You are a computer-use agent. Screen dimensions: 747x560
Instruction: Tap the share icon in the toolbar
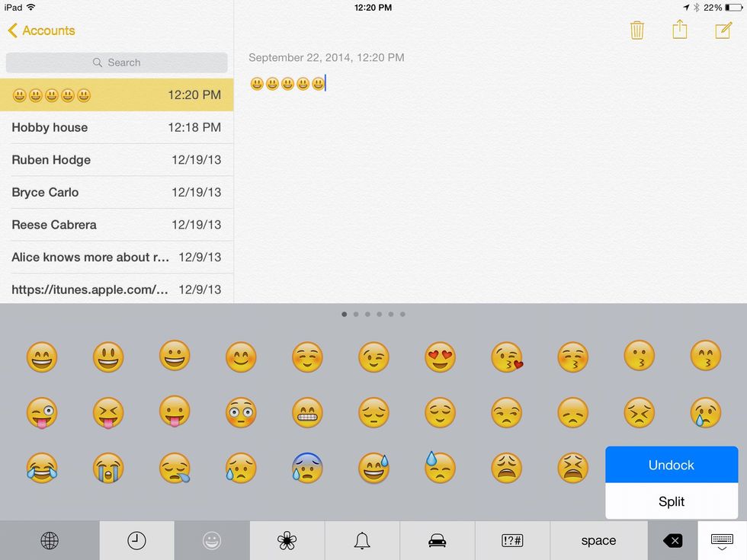(x=680, y=30)
